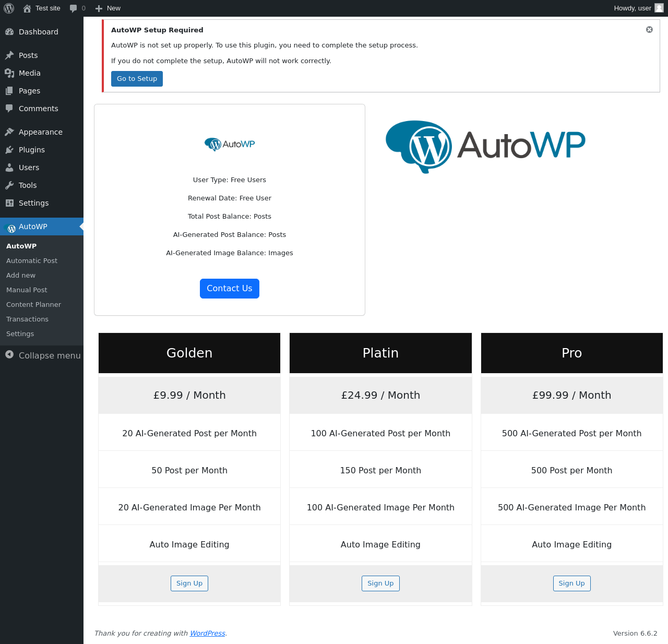The image size is (668, 644).
Task: Open the comments bubble icon in admin bar
Action: pos(73,8)
